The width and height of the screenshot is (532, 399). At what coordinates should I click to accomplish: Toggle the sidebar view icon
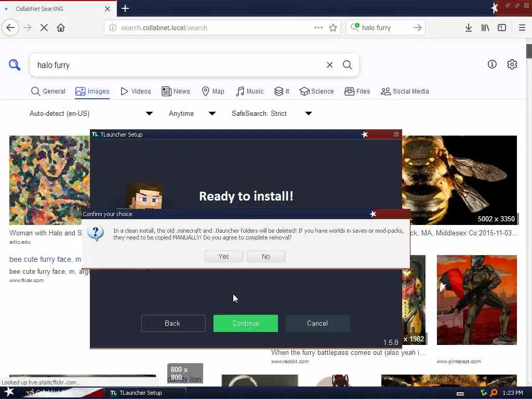502,28
